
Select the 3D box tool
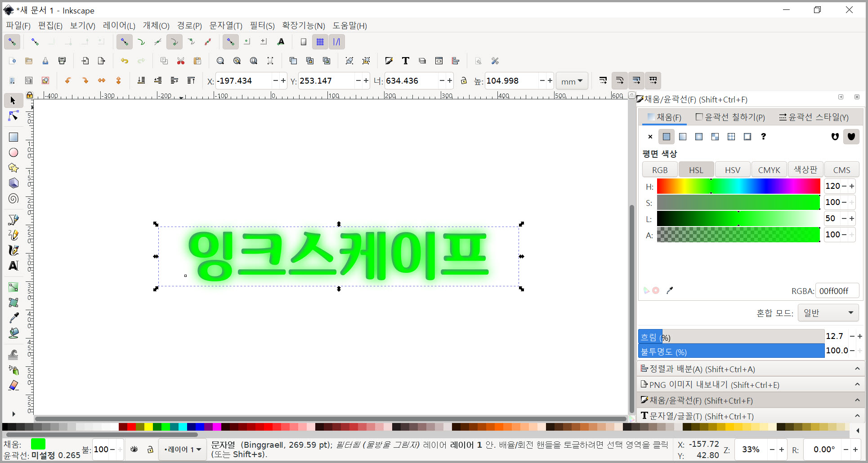(x=13, y=183)
